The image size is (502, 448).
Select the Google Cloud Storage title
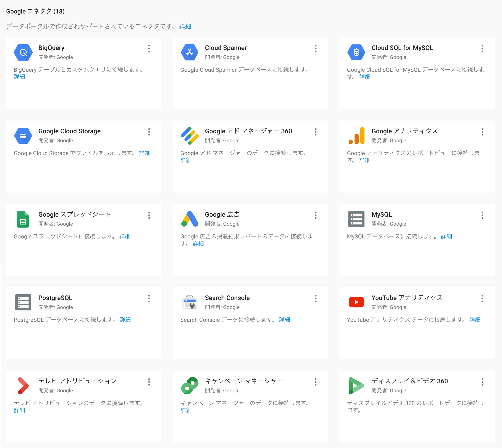pyautogui.click(x=69, y=131)
